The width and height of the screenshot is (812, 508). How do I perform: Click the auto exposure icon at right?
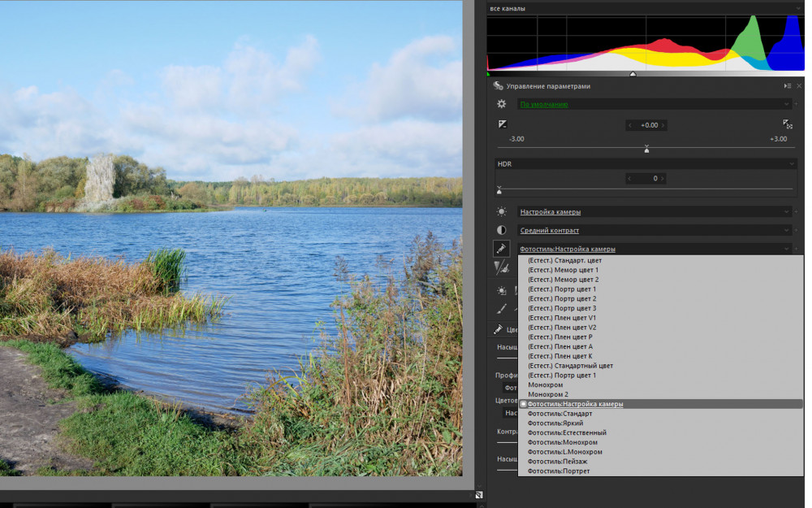tap(788, 124)
